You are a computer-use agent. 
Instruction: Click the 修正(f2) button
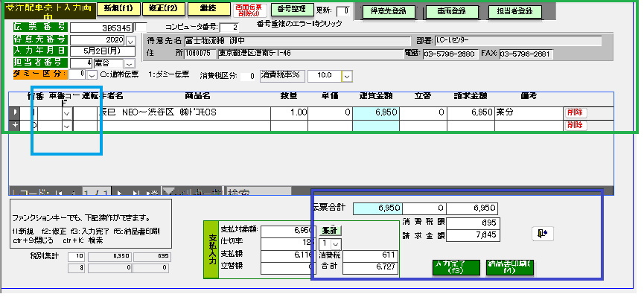tap(162, 10)
